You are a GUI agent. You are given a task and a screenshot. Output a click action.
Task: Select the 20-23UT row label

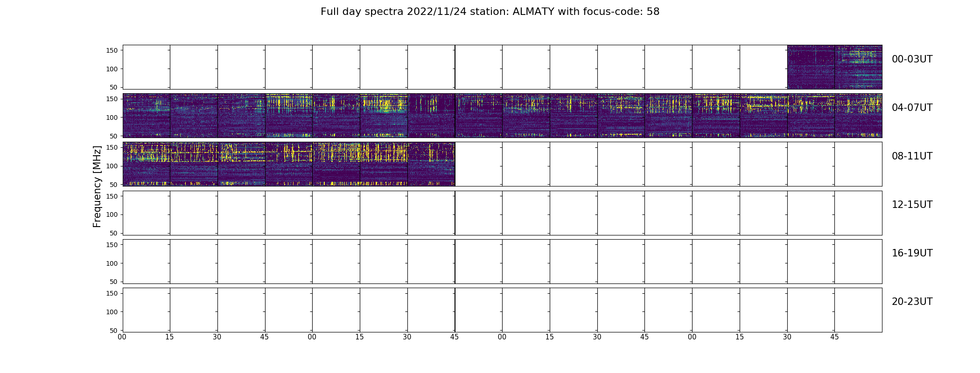click(912, 302)
